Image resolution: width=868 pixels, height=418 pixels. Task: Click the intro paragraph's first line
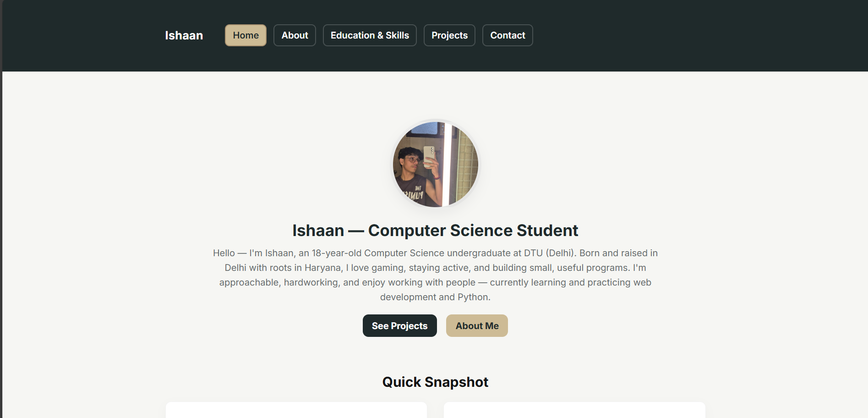tap(435, 253)
